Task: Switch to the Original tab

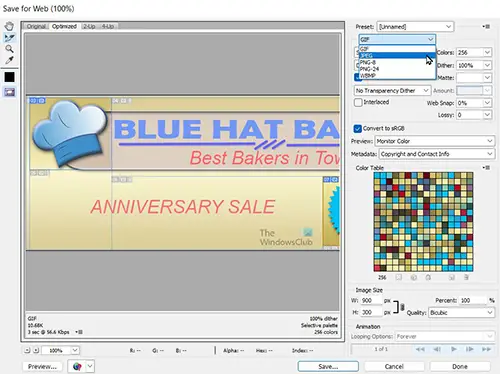Action: pyautogui.click(x=36, y=26)
